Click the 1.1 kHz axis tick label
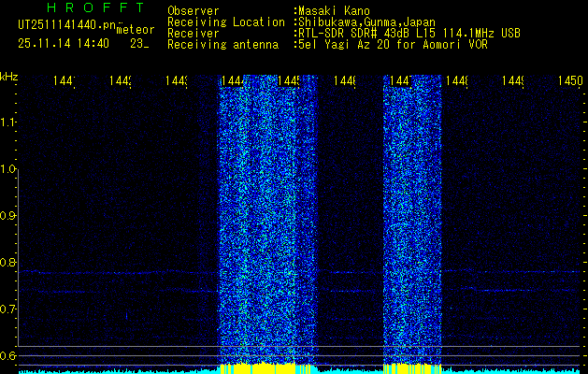This screenshot has width=588, height=374. click(x=7, y=122)
